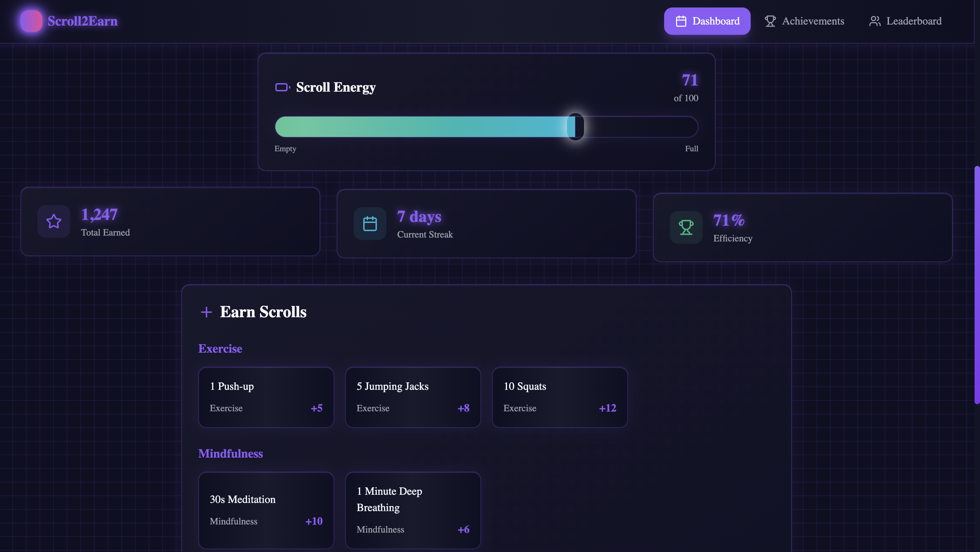
Task: Select the 1 Push-up activity card
Action: (266, 397)
